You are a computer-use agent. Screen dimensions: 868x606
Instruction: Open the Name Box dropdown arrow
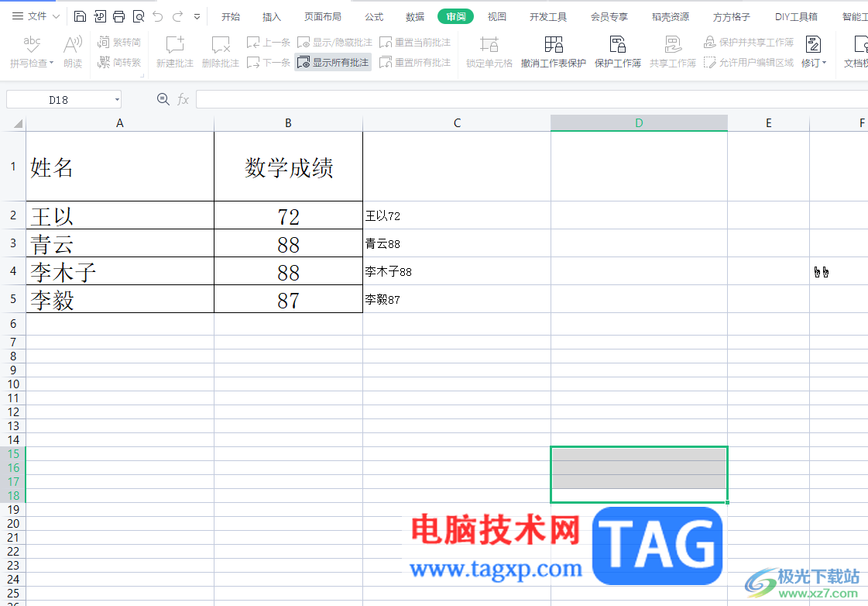point(117,100)
